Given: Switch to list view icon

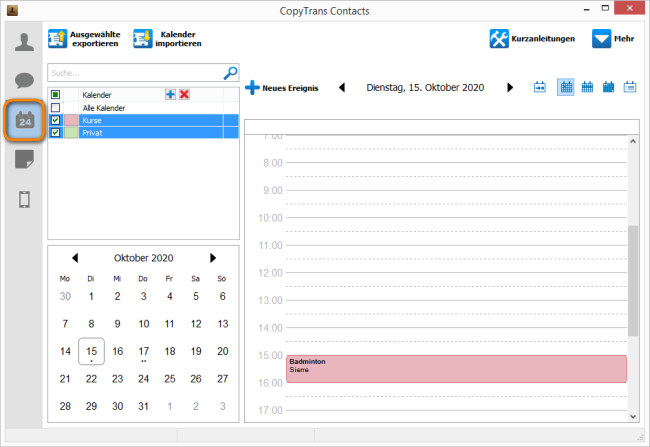Looking at the screenshot, I should [630, 87].
